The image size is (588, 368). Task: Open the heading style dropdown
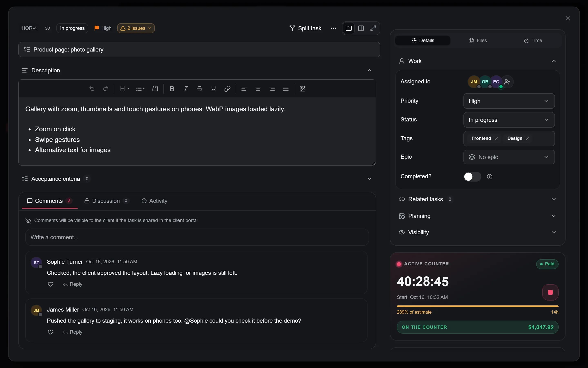tap(124, 89)
